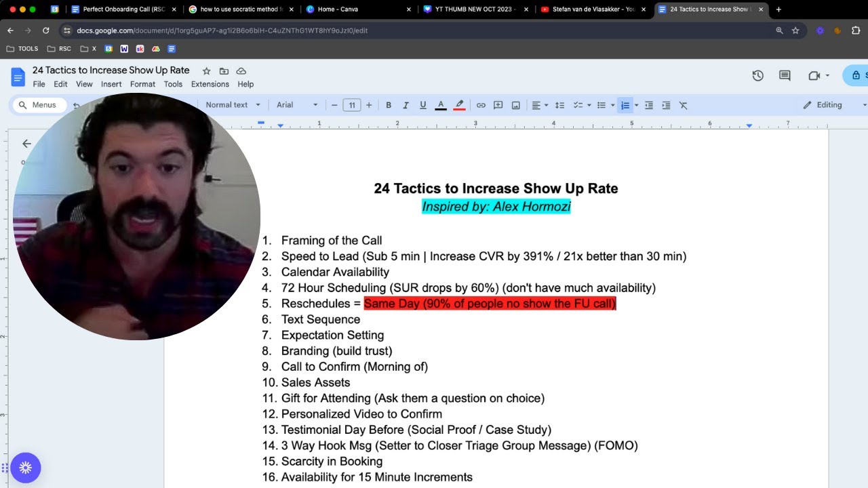Image resolution: width=868 pixels, height=488 pixels.
Task: Open the Help menu
Action: coord(245,84)
